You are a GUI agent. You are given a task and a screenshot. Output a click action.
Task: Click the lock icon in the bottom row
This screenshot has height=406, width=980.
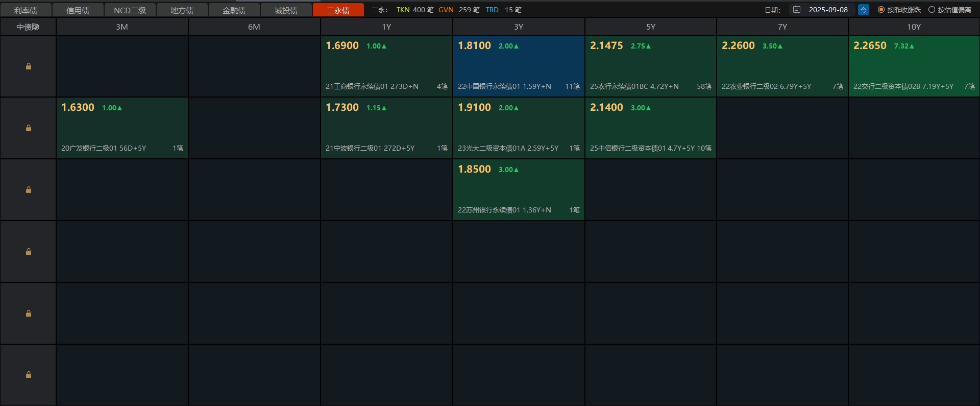[x=29, y=375]
